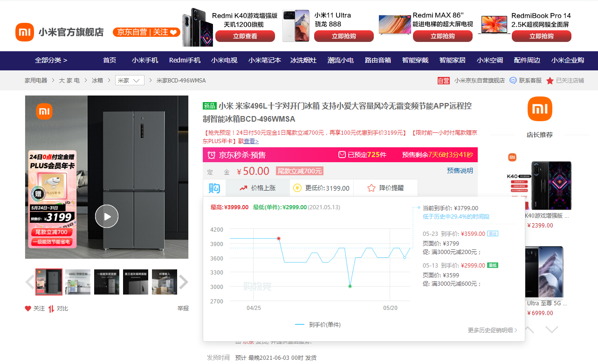The image size is (598, 364).
Task: Open the 小米笔记本 nav item
Action: pyautogui.click(x=264, y=61)
